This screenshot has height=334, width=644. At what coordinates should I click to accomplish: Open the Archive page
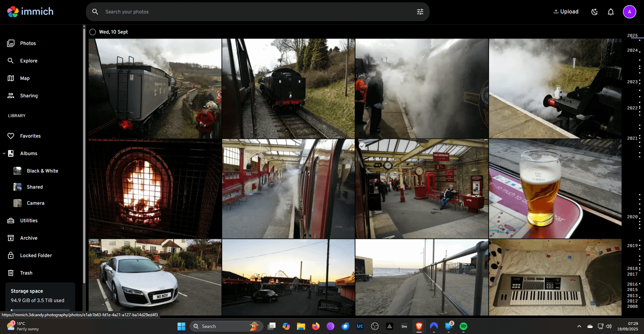click(x=29, y=238)
